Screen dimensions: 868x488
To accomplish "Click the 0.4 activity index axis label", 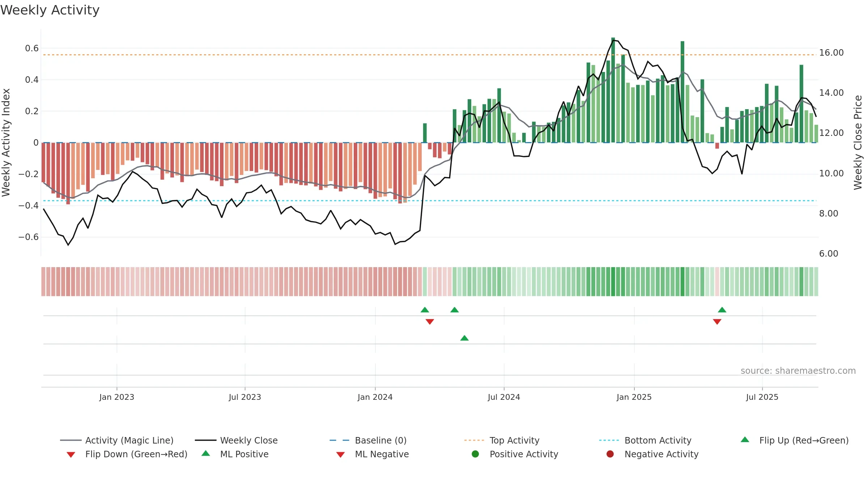I will 32,80.
